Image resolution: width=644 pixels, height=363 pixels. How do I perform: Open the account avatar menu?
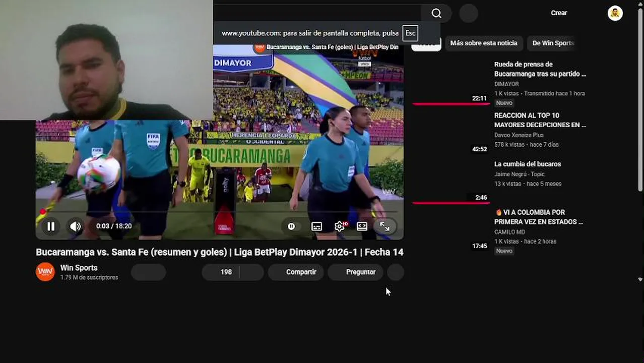pyautogui.click(x=615, y=13)
